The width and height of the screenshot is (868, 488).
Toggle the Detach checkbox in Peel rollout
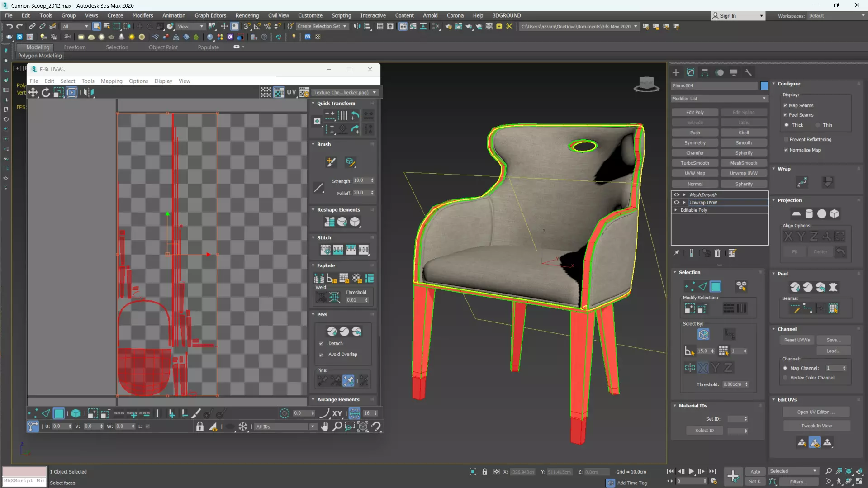click(x=321, y=344)
